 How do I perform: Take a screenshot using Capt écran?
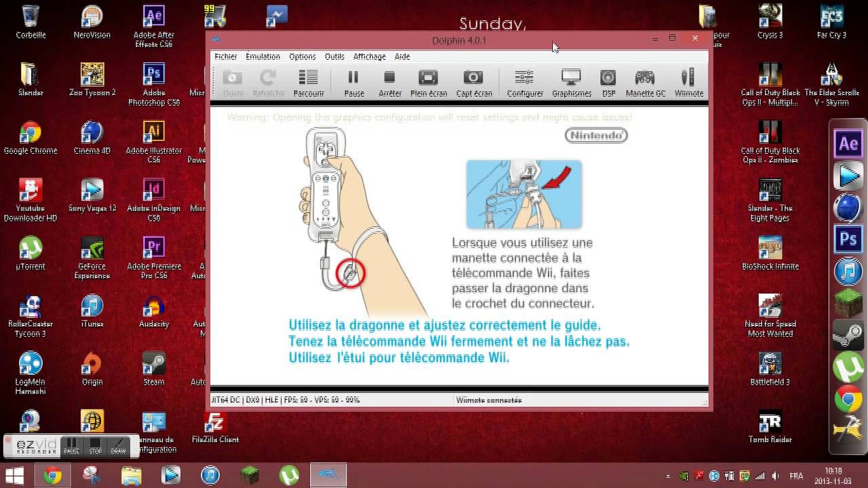pos(473,83)
